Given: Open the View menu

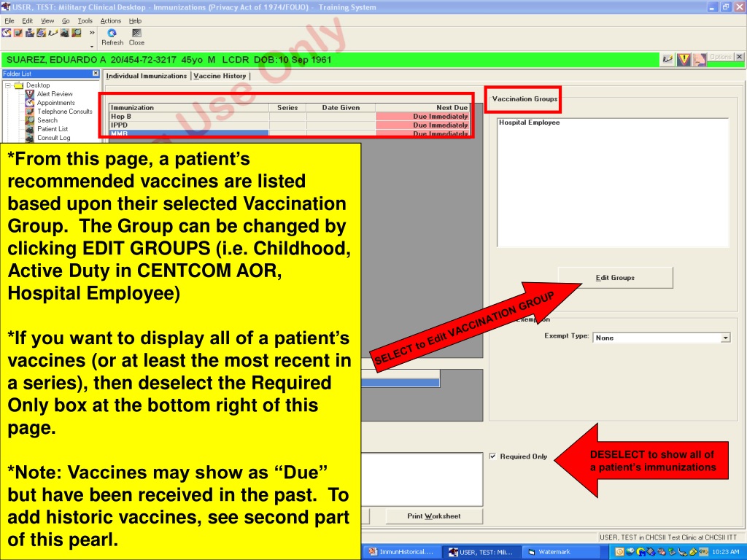Looking at the screenshot, I should click(x=47, y=21).
